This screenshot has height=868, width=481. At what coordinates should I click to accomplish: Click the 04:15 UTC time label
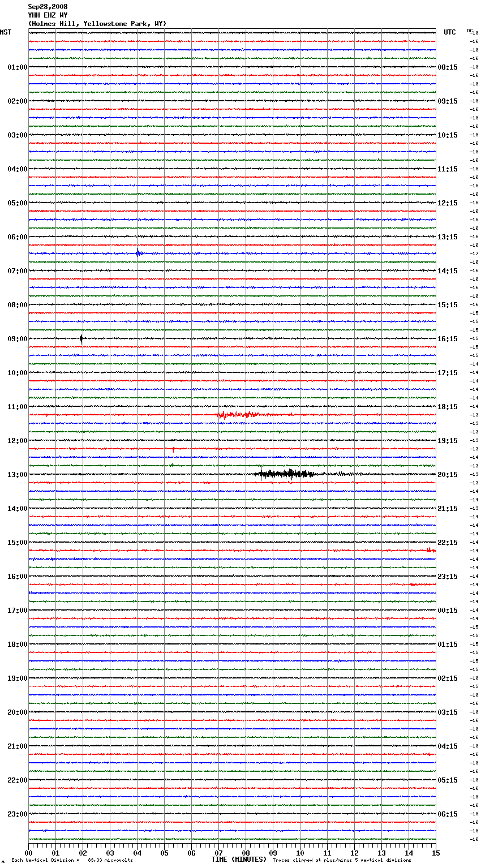[448, 746]
